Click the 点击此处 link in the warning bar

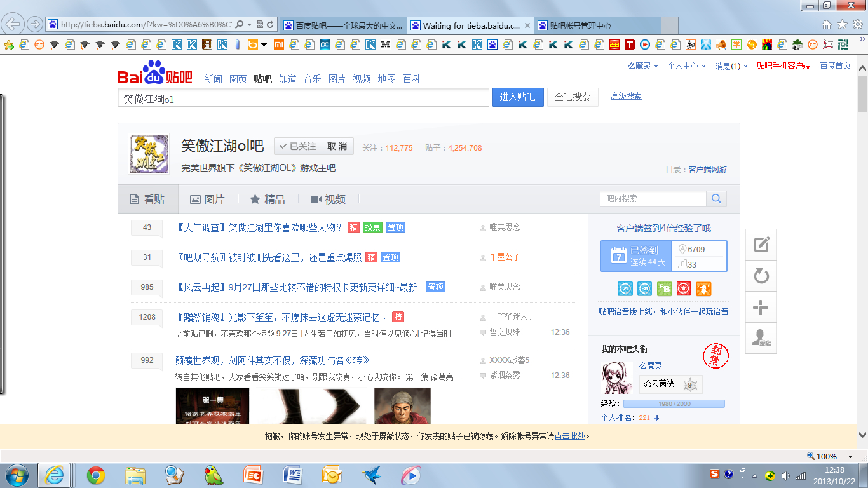click(570, 436)
